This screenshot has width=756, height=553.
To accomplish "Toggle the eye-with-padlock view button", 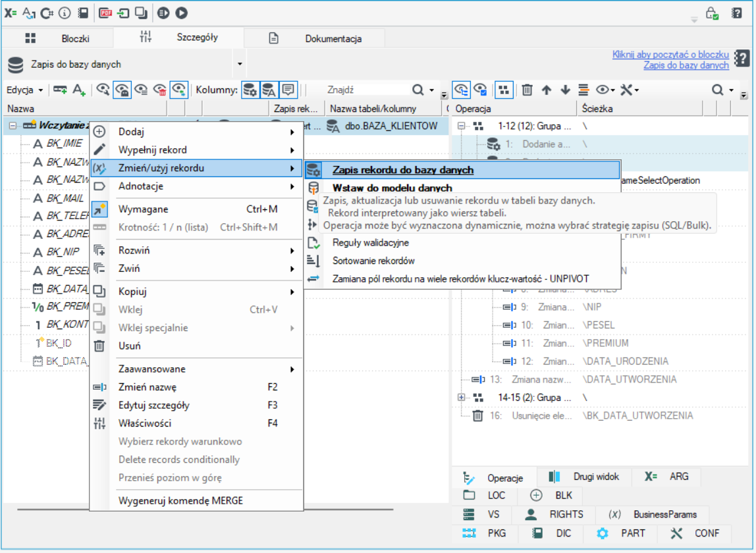I will (122, 90).
